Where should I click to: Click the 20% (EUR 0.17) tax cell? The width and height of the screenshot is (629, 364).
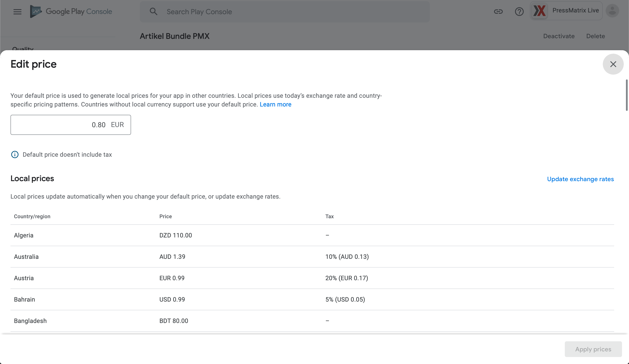coord(346,278)
